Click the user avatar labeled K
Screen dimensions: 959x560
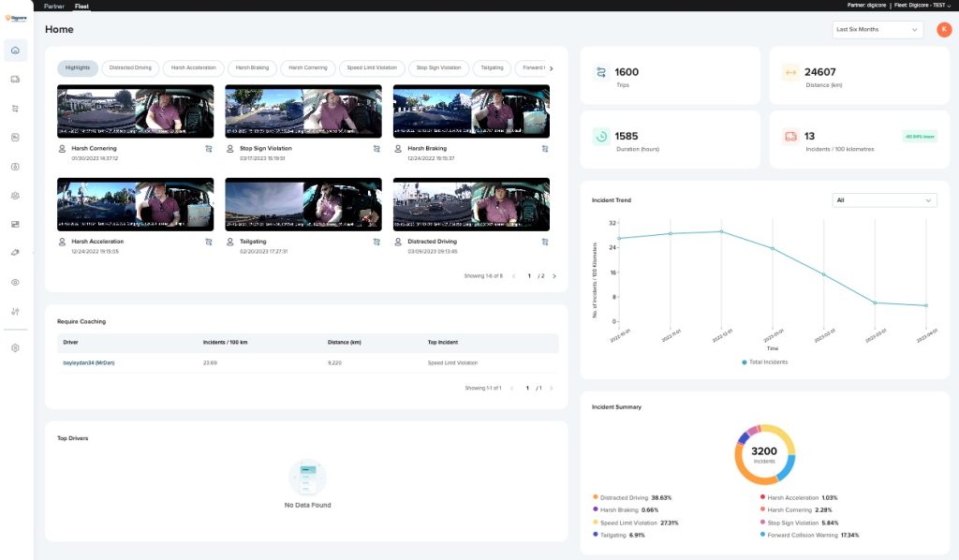pos(943,29)
